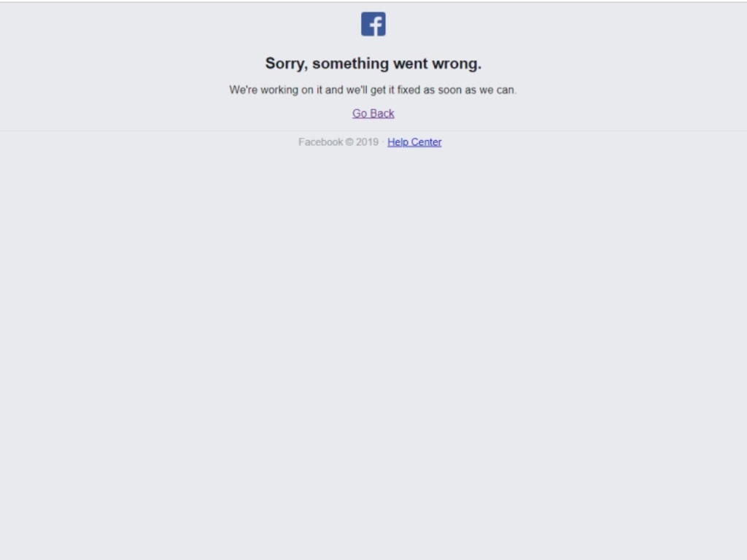
Task: Click the word 'Back' in the link
Action: click(382, 113)
